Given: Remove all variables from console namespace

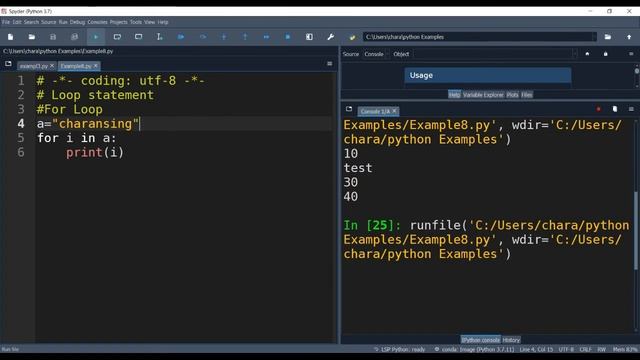Looking at the screenshot, I should coord(615,109).
